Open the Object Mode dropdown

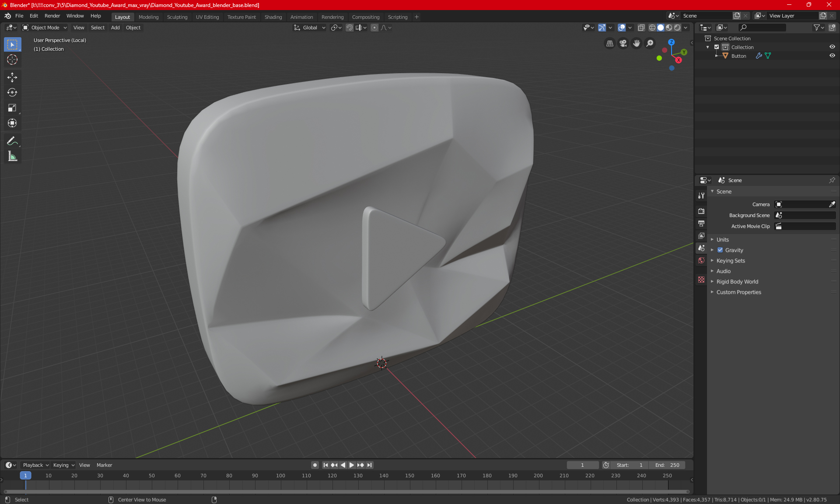45,28
